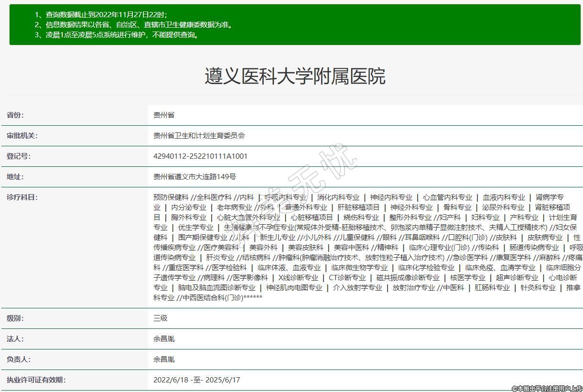The image size is (583, 392).
Task: Click the 省份 row label
Action: (x=15, y=115)
